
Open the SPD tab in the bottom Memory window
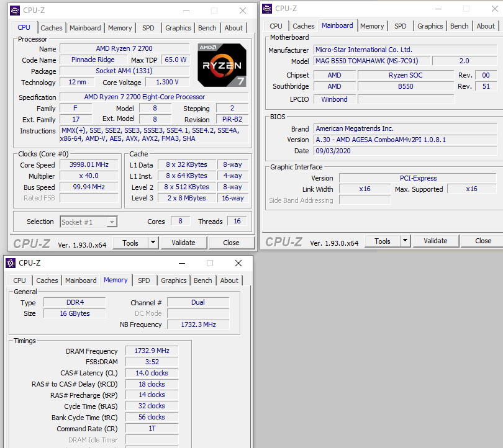(x=143, y=280)
